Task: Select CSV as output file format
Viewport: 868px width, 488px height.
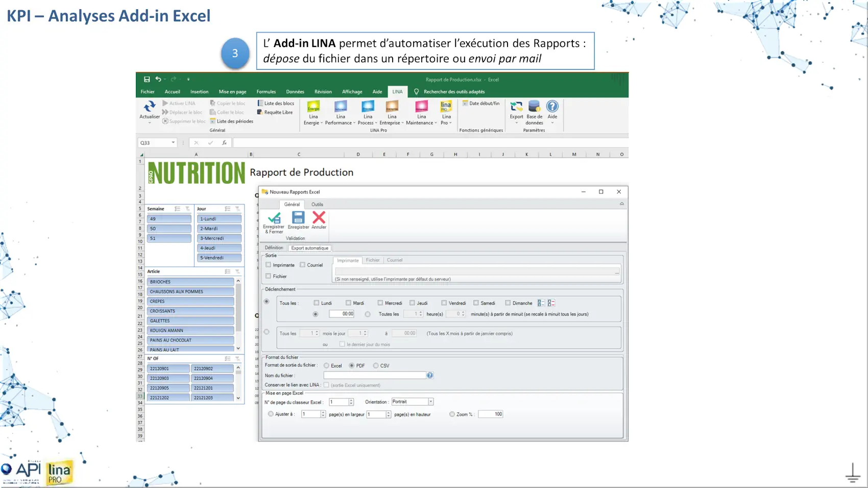Action: click(376, 366)
